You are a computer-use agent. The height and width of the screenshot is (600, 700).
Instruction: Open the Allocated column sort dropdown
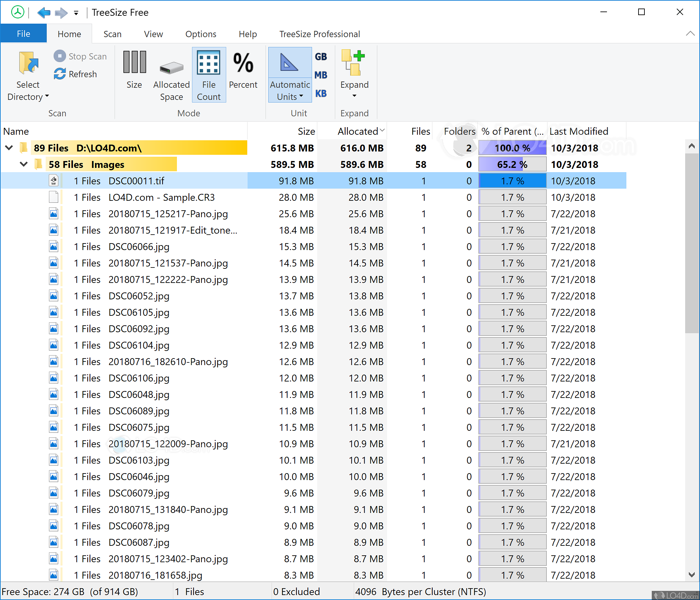point(382,131)
